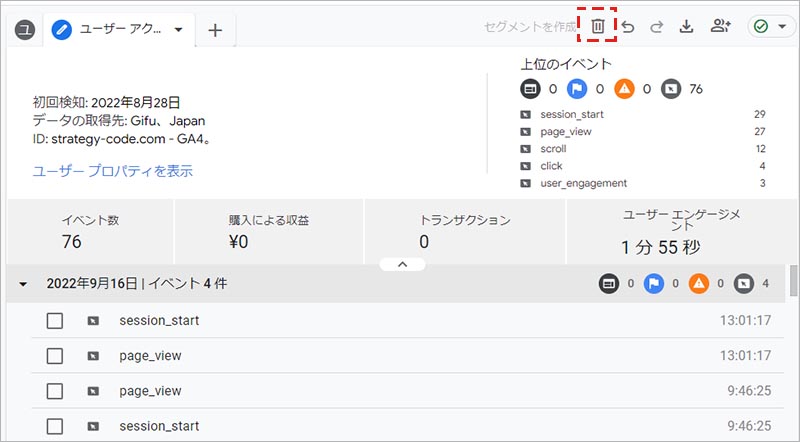Click the round user avatar icon at top left
The width and height of the screenshot is (800, 442).
coord(26,30)
